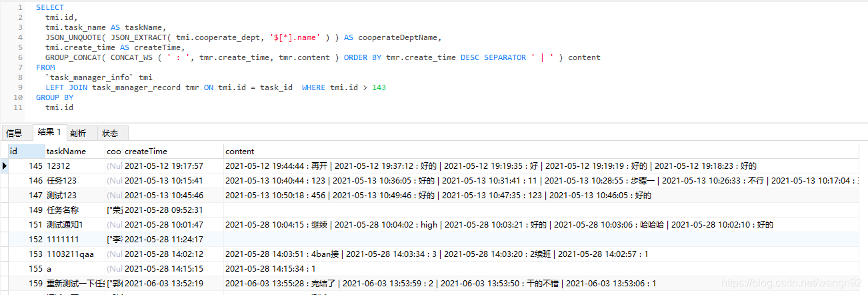Select id cell 145
Screen dimensions: 868x295
(27, 166)
